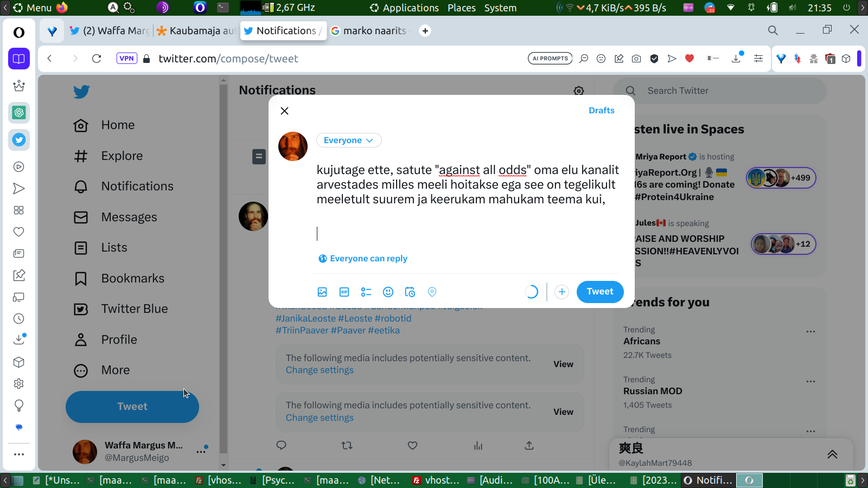Open Bookmarks in the Twitter sidebar
868x488 pixels.
(x=119, y=279)
